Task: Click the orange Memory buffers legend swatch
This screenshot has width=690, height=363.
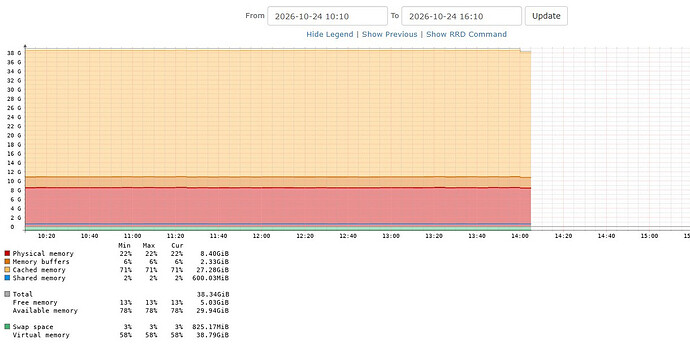Action: coord(7,261)
